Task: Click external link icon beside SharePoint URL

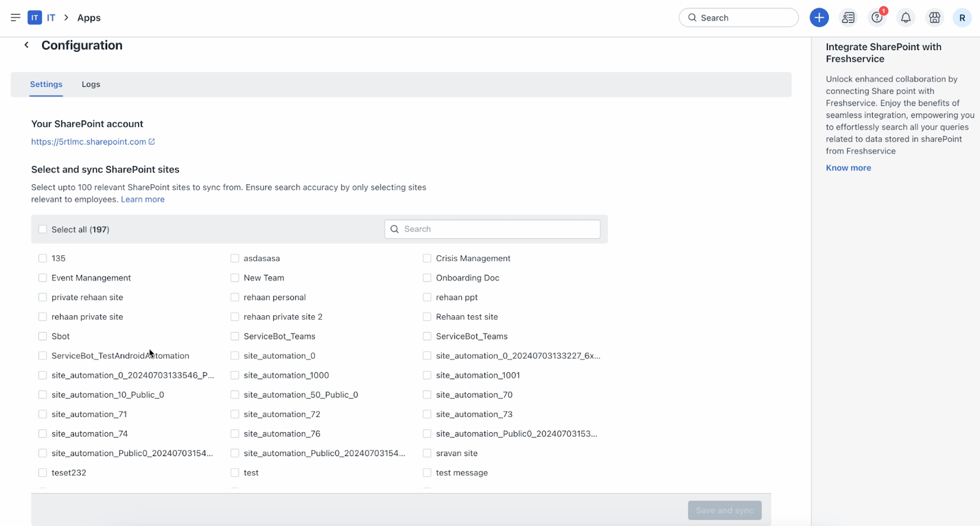Action: (x=152, y=141)
